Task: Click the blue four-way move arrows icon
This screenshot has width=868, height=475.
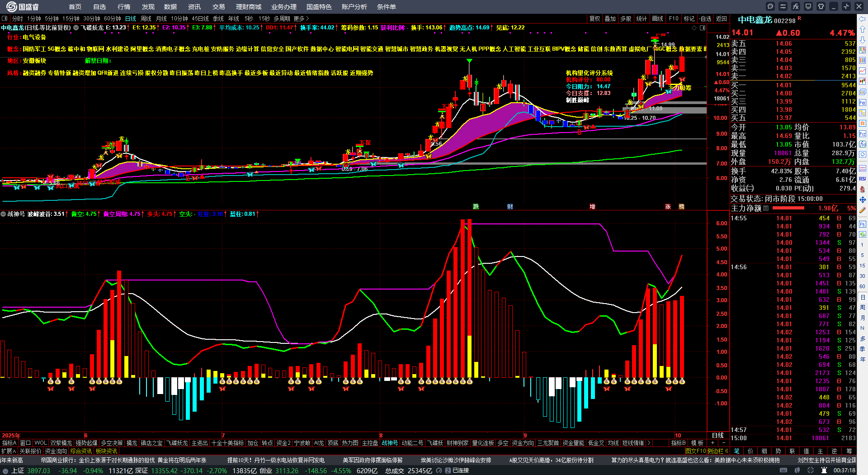Action: (863, 199)
